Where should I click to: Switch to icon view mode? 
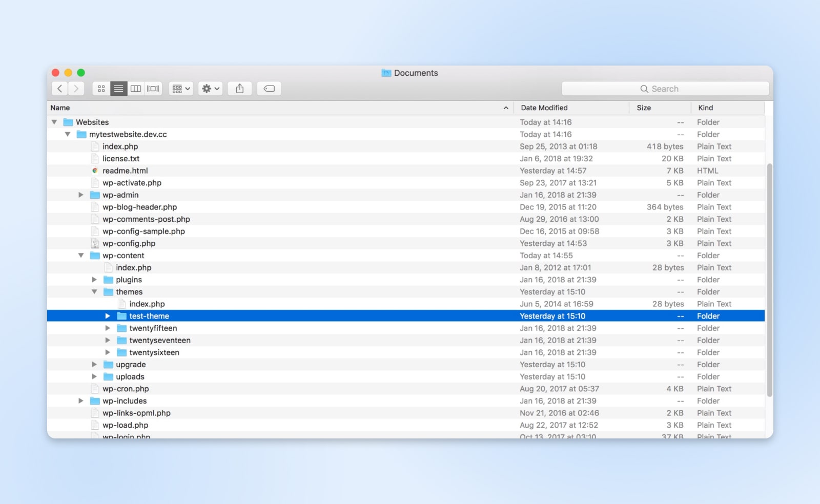pos(101,88)
